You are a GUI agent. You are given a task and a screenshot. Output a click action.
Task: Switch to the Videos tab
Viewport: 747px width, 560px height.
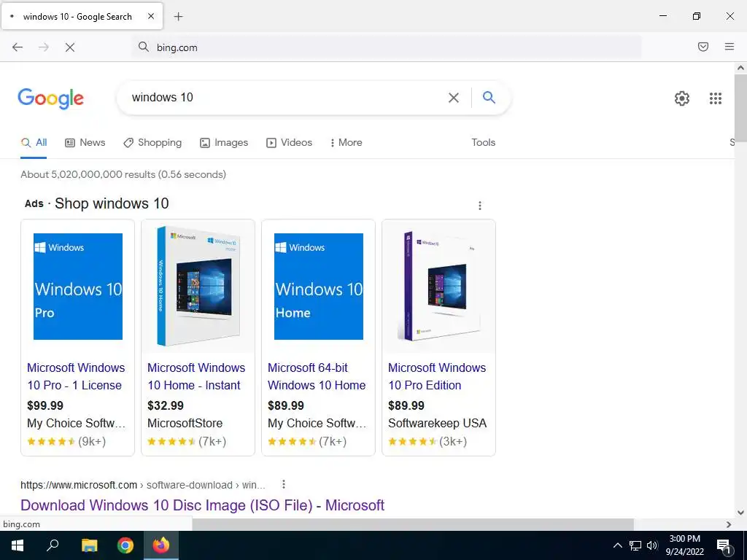click(x=289, y=143)
